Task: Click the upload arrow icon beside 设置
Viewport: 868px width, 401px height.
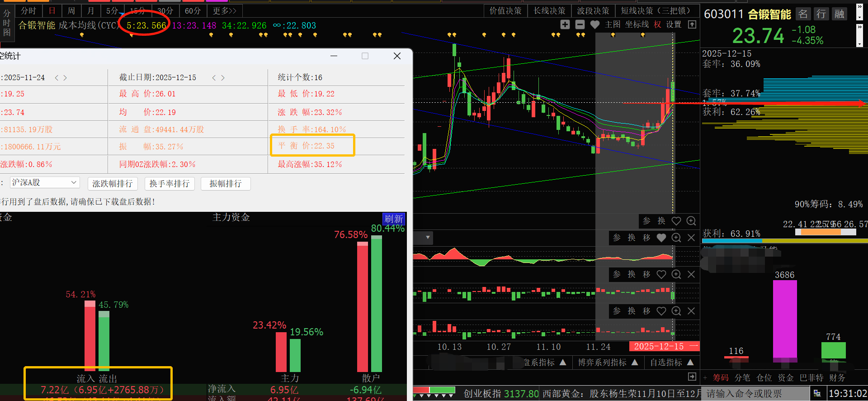Action: pos(692,24)
